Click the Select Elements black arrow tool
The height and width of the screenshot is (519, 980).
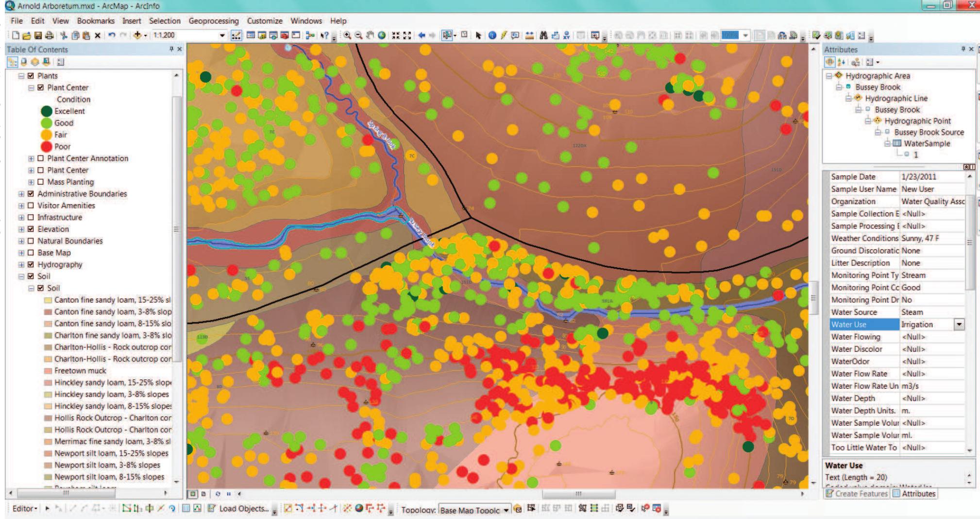click(x=478, y=35)
